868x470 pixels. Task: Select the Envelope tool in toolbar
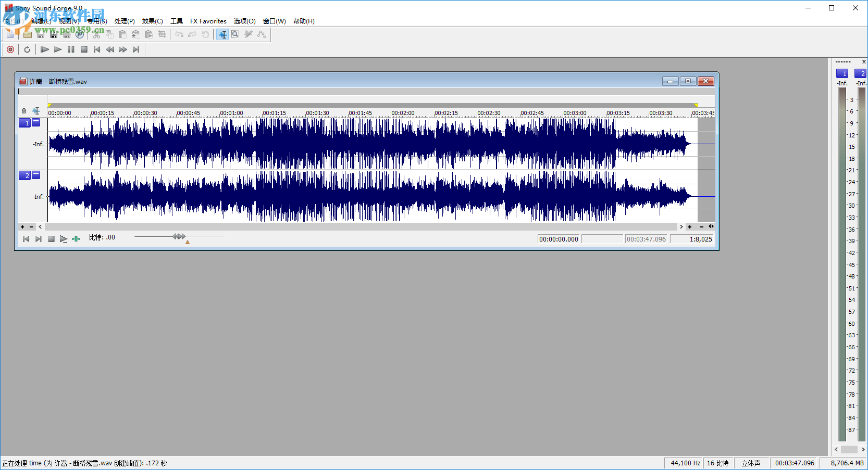tap(262, 34)
